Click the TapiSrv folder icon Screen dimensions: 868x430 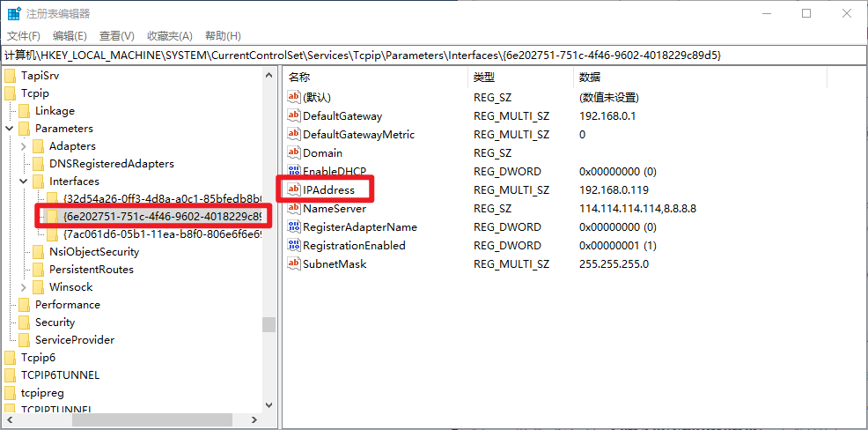pos(10,76)
